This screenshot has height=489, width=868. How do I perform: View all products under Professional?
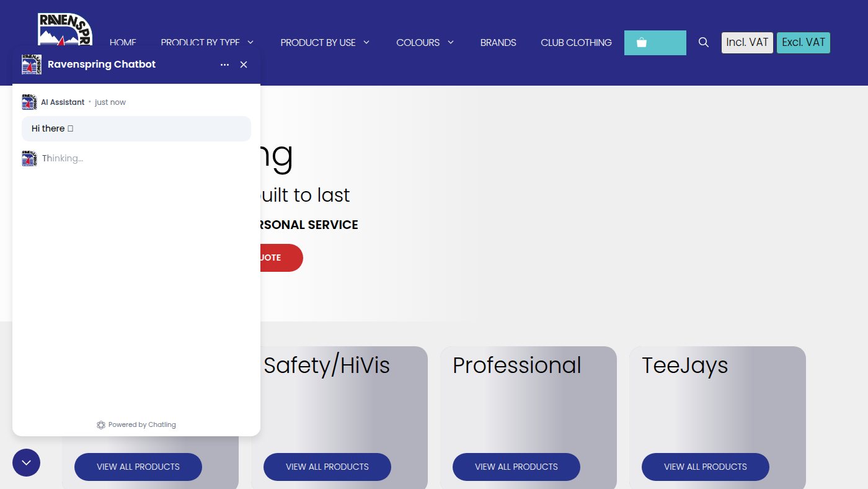click(516, 467)
